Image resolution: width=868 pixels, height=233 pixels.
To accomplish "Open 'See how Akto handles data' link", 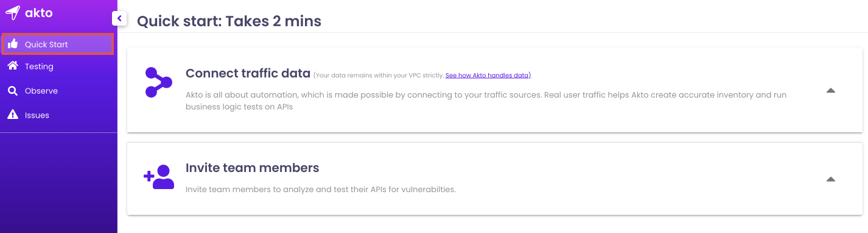I will tap(488, 75).
